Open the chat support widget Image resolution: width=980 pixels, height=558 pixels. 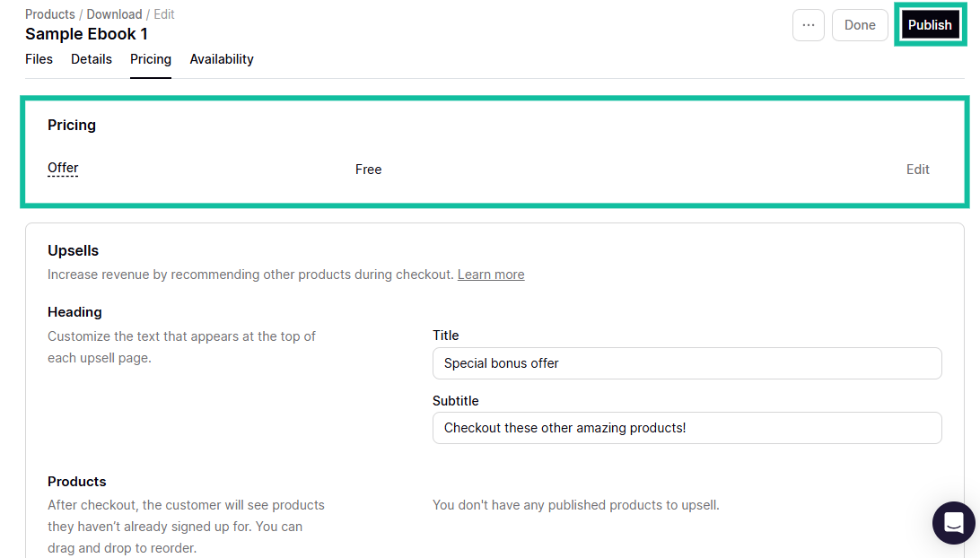coord(953,522)
